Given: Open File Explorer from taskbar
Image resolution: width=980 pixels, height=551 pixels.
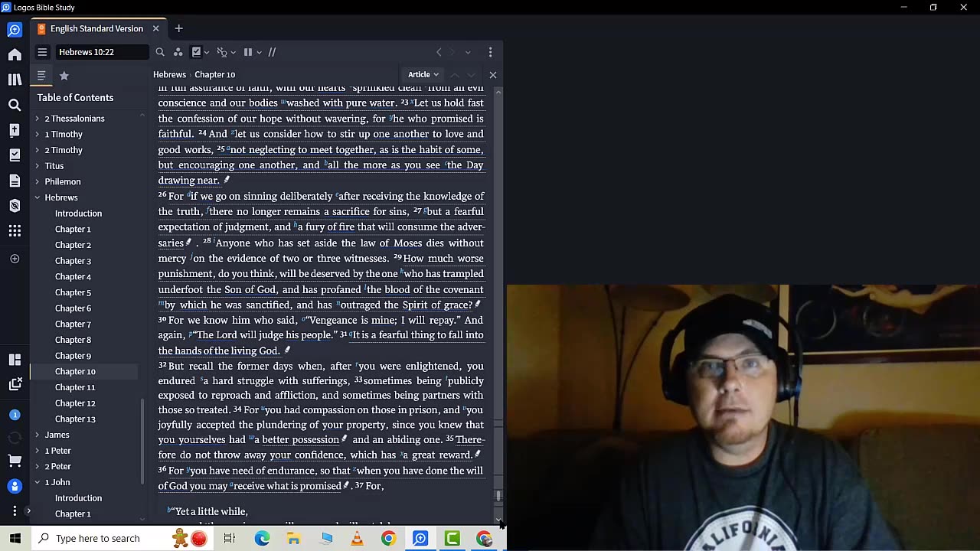Looking at the screenshot, I should coord(293,538).
